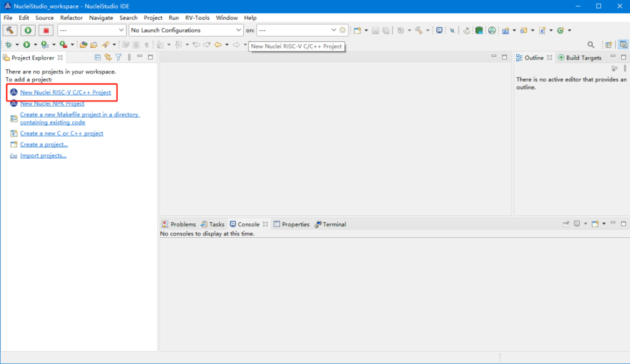Image resolution: width=630 pixels, height=364 pixels.
Task: Click the Open Task folder icon
Action: (x=94, y=44)
